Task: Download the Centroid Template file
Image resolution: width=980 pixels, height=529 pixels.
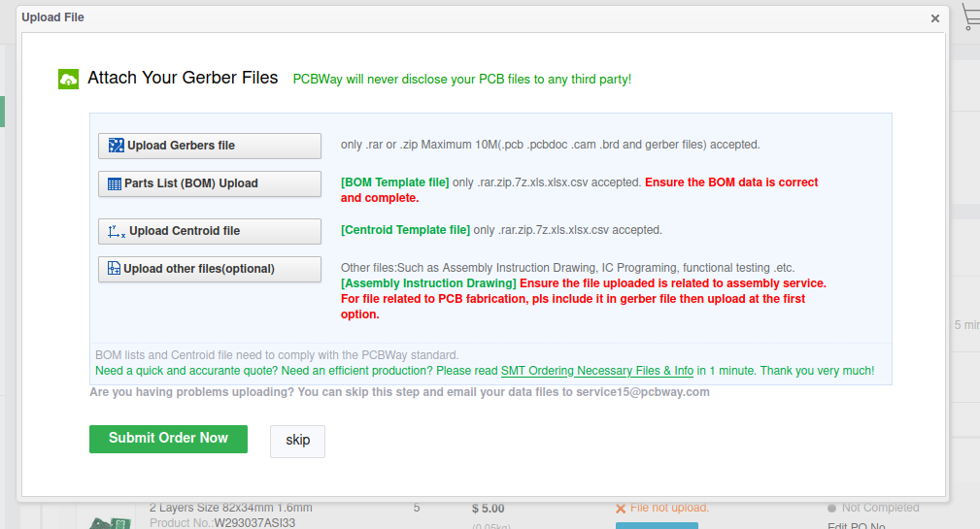Action: [405, 231]
